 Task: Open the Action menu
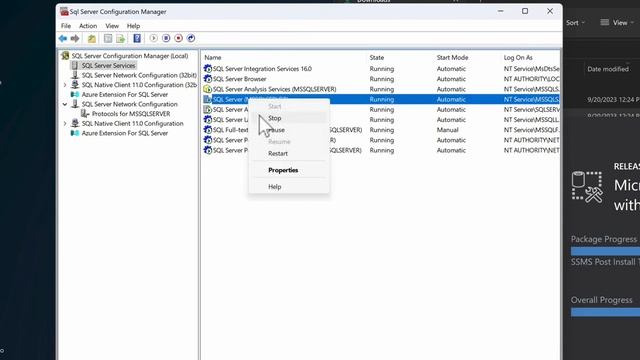click(x=88, y=26)
